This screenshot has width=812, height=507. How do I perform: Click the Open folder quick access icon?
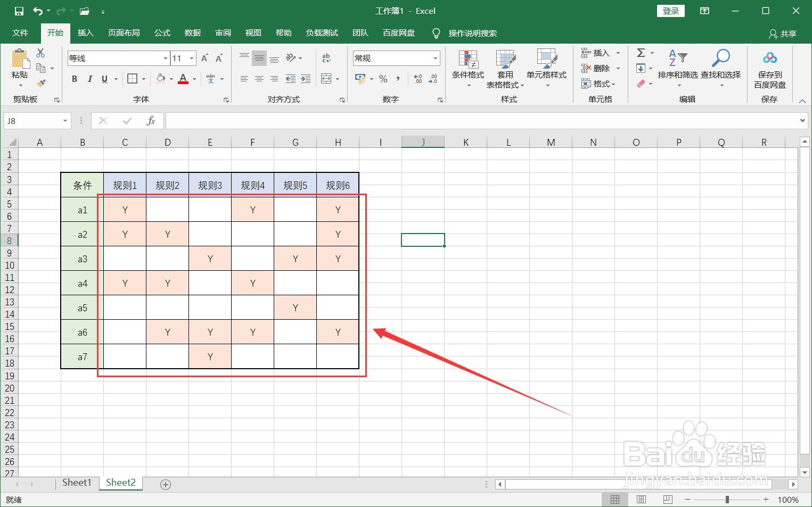84,11
